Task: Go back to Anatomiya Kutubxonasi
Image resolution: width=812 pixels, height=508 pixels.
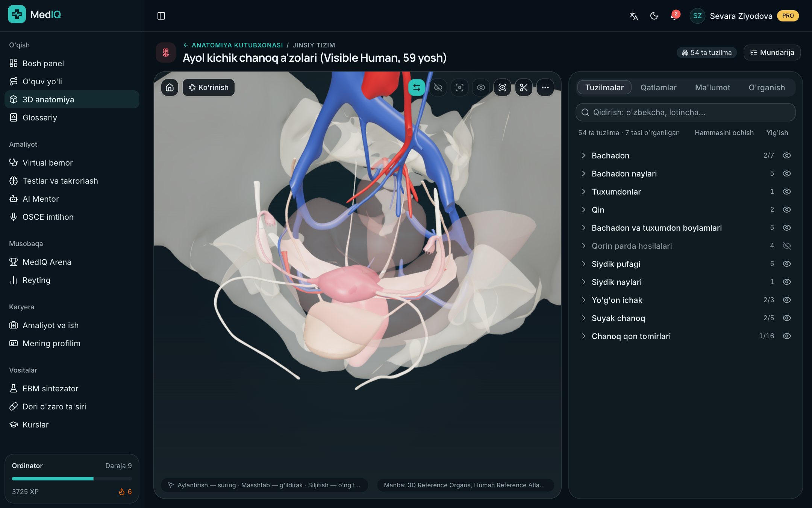Action: pos(233,45)
